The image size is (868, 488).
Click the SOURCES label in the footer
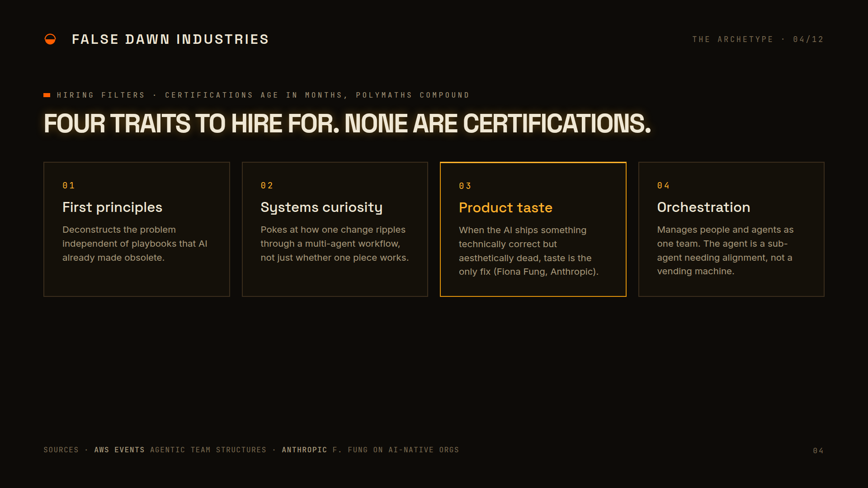click(61, 450)
